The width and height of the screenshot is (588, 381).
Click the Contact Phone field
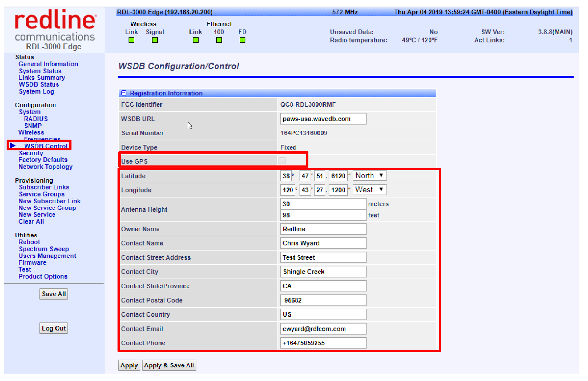[x=323, y=343]
